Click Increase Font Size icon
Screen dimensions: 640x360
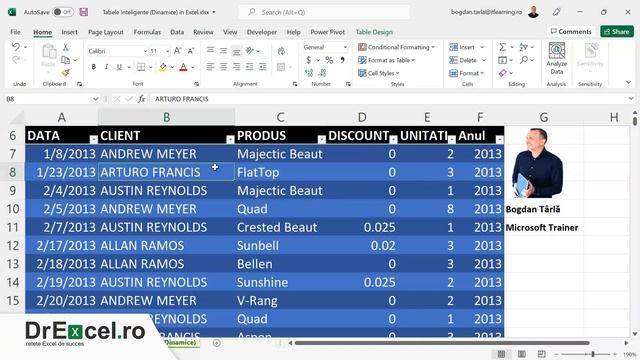[178, 51]
